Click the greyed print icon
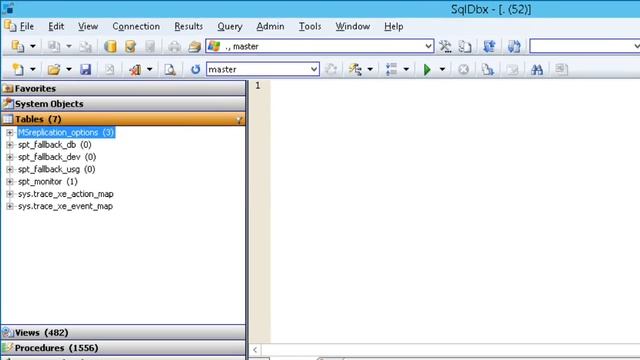The image size is (640, 360). (x=174, y=47)
